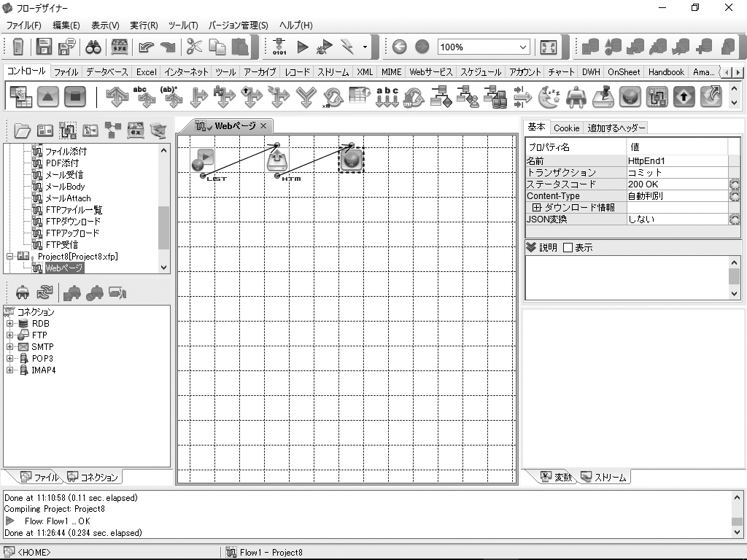Expand the SMTP connection node
Viewport: 747px width, 560px height.
click(x=9, y=346)
